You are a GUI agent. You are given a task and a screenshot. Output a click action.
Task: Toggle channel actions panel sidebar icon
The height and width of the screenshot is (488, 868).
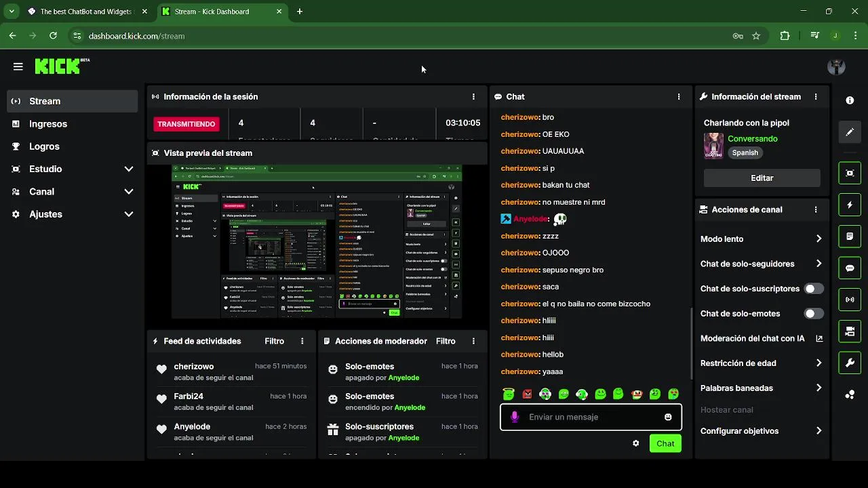point(850,331)
